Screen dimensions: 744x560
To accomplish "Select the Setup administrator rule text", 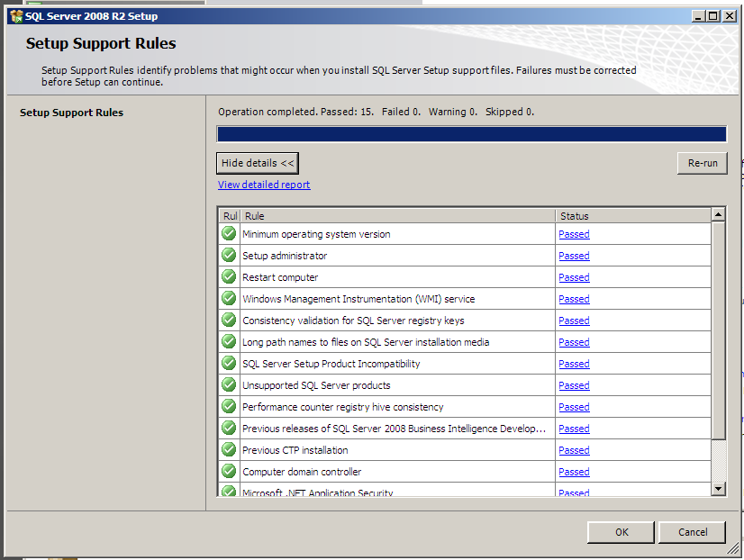I will click(x=285, y=256).
